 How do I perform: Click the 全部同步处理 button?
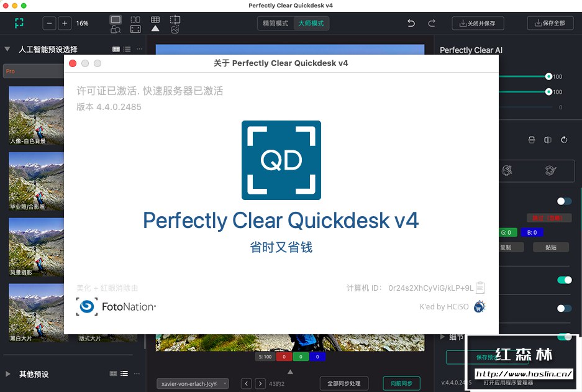coord(344,383)
